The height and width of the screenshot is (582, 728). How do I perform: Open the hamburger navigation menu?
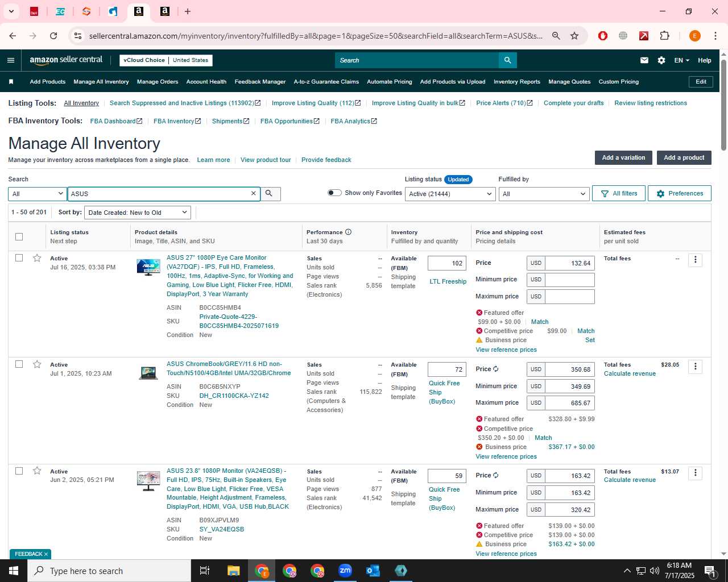pyautogui.click(x=11, y=60)
